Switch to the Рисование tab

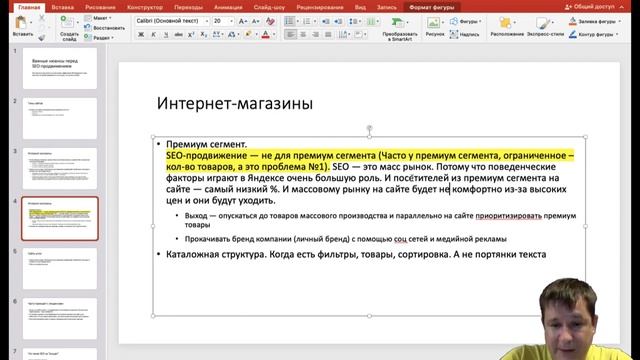(x=100, y=7)
